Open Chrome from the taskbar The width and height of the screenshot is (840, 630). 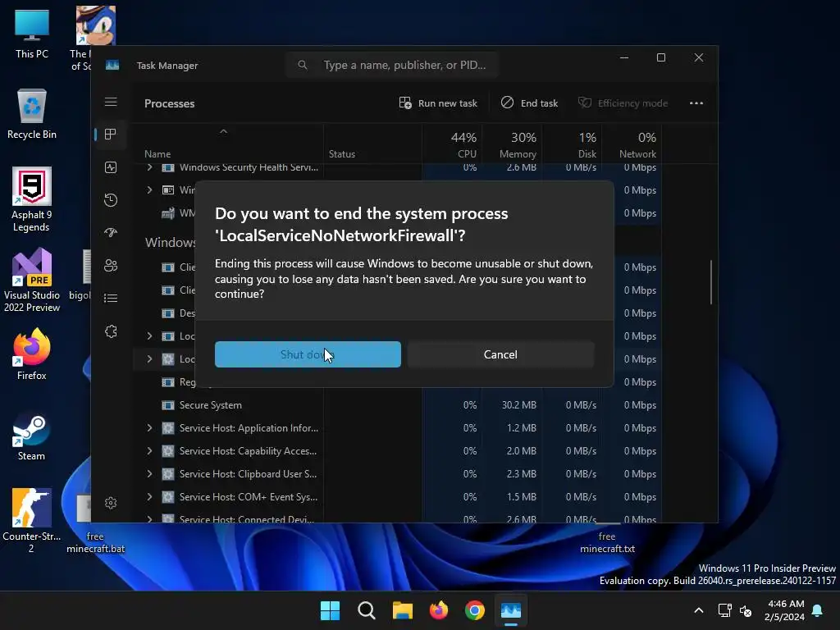point(475,610)
